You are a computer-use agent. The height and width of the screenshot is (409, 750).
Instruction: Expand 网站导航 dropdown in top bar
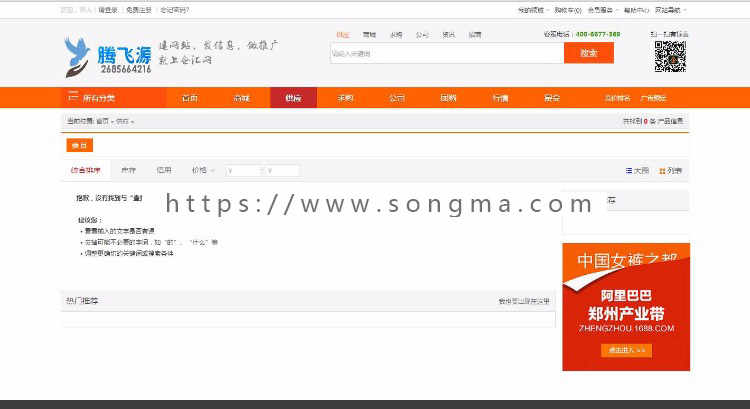coord(671,10)
